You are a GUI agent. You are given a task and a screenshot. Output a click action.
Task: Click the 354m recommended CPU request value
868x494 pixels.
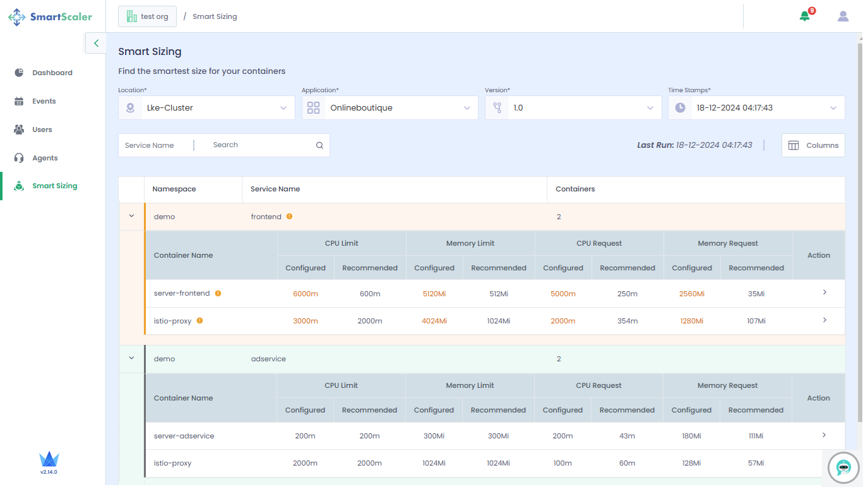click(627, 321)
